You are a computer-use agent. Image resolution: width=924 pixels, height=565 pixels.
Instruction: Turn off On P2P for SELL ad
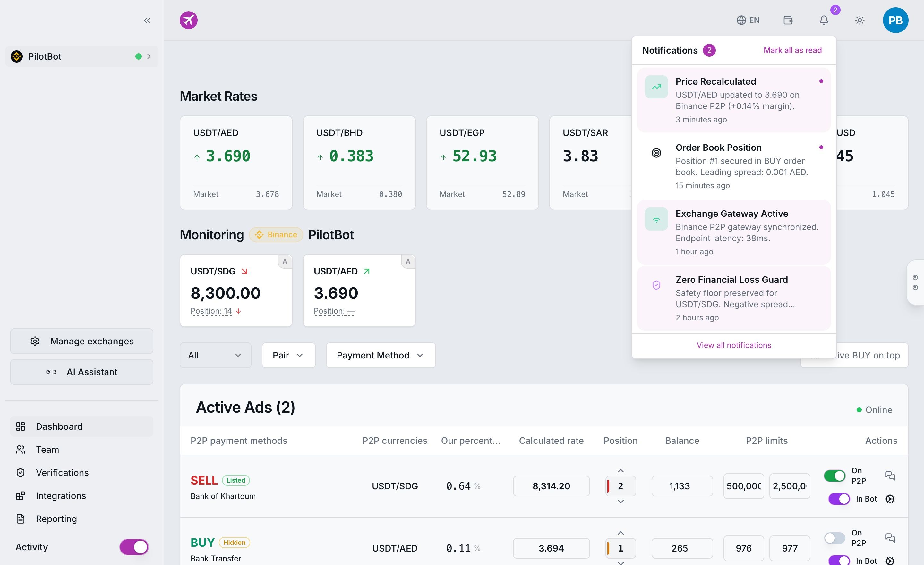click(834, 476)
